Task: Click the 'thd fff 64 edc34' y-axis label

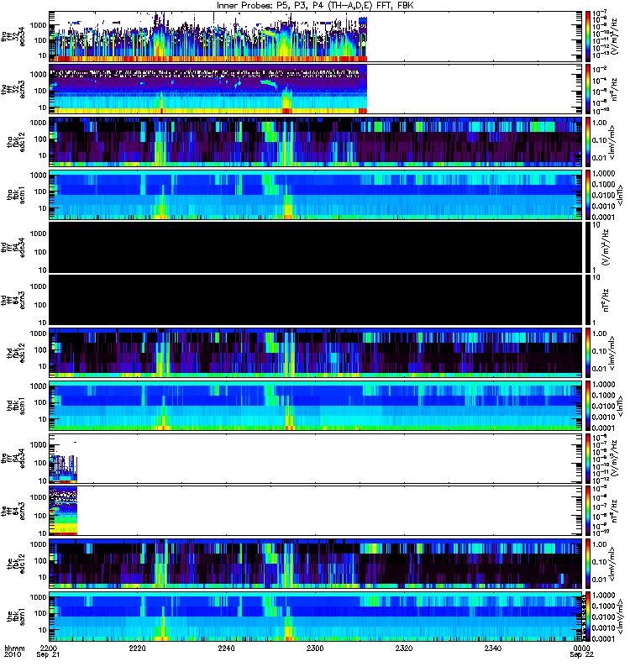Action: (13, 247)
